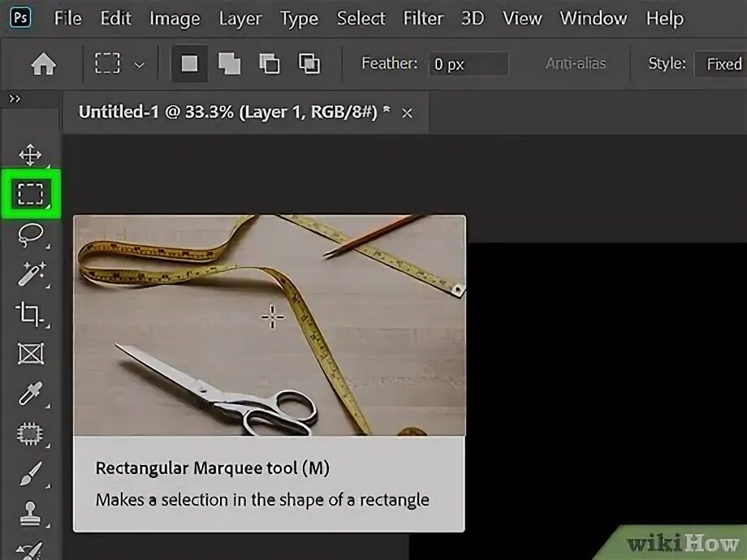Select the Move tool
747x560 pixels.
[x=30, y=155]
